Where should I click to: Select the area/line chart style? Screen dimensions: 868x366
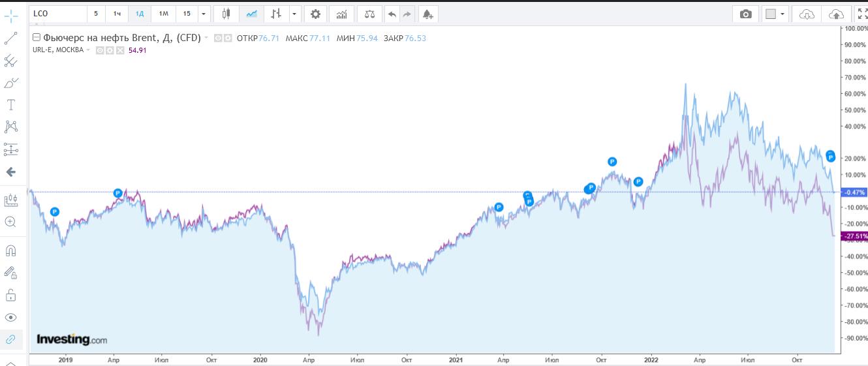coord(251,14)
